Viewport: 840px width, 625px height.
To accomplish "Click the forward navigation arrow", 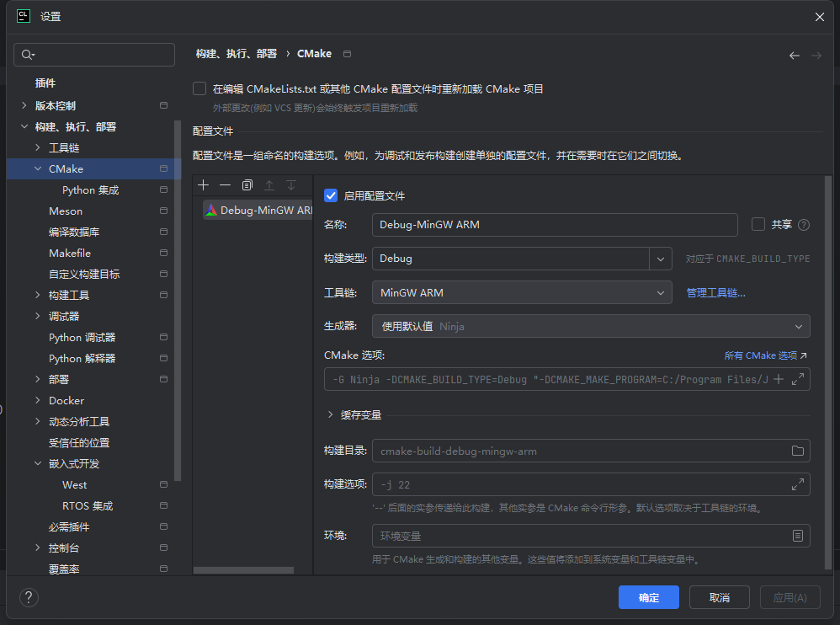I will click(816, 56).
